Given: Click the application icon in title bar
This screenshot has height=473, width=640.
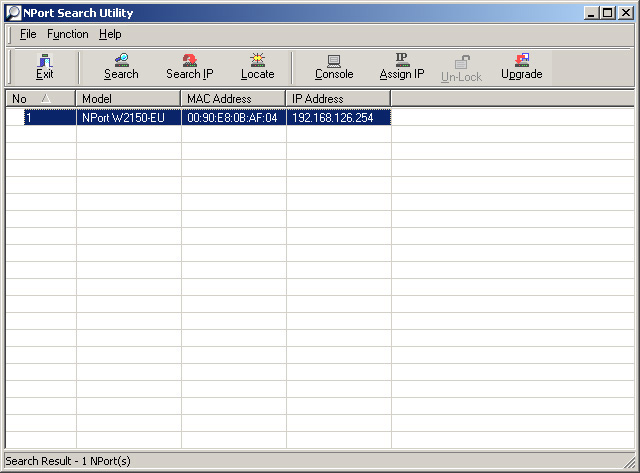Looking at the screenshot, I should click(x=12, y=13).
